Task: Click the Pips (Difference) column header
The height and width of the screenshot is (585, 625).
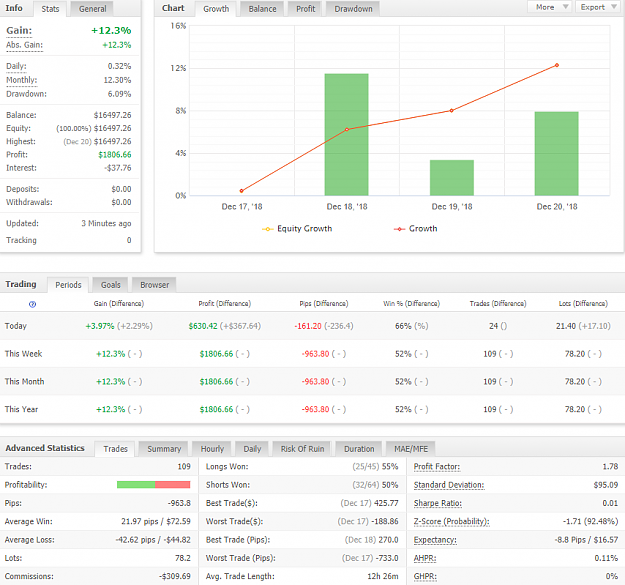Action: pyautogui.click(x=324, y=304)
